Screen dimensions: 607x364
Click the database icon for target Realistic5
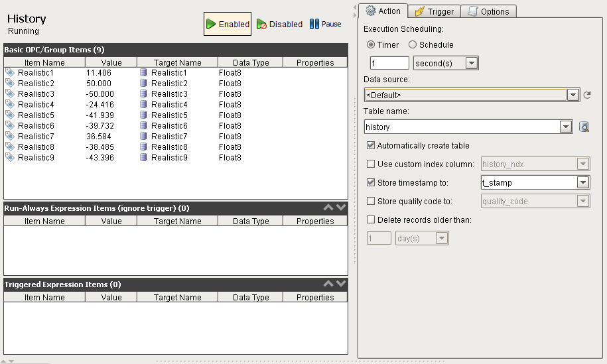point(143,115)
